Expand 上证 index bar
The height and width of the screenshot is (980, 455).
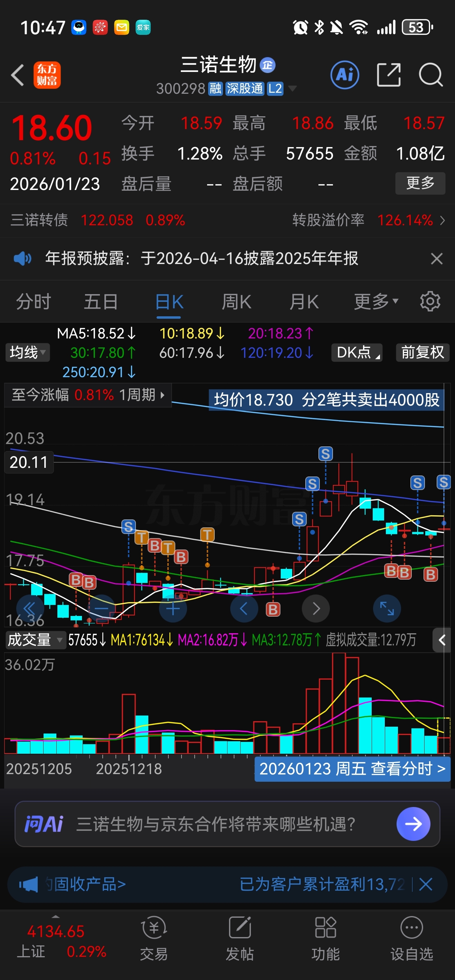pyautogui.click(x=56, y=916)
